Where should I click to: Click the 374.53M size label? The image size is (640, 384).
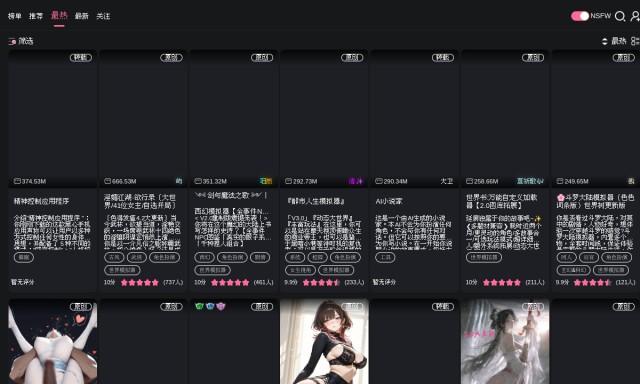(34, 181)
